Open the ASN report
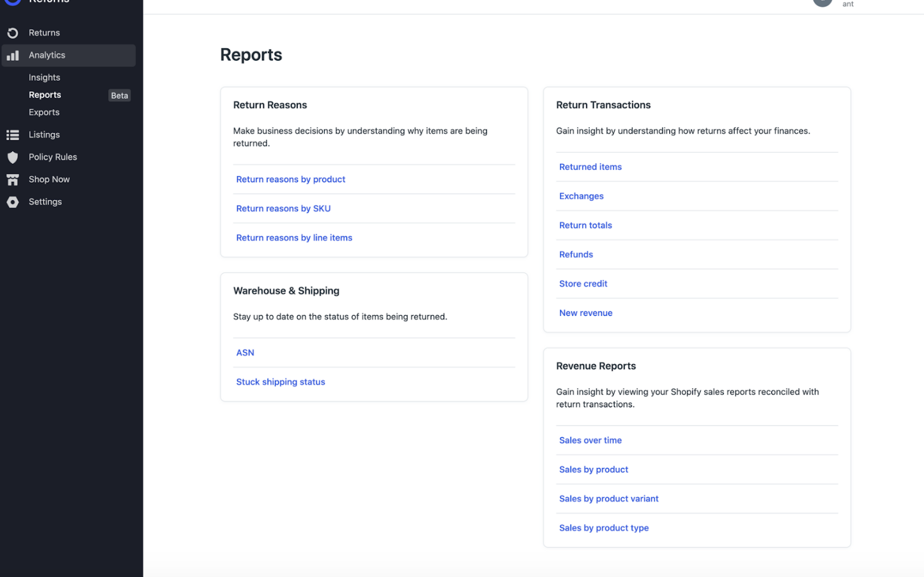 [245, 353]
